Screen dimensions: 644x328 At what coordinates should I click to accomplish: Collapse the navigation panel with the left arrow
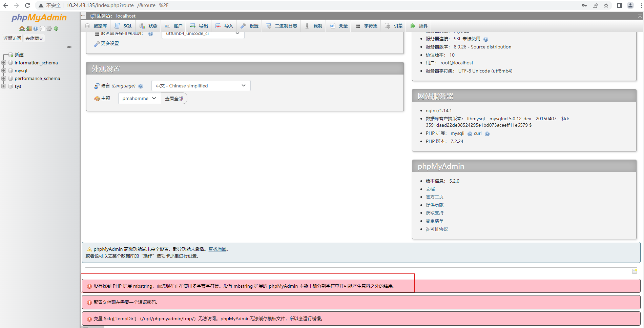(83, 16)
